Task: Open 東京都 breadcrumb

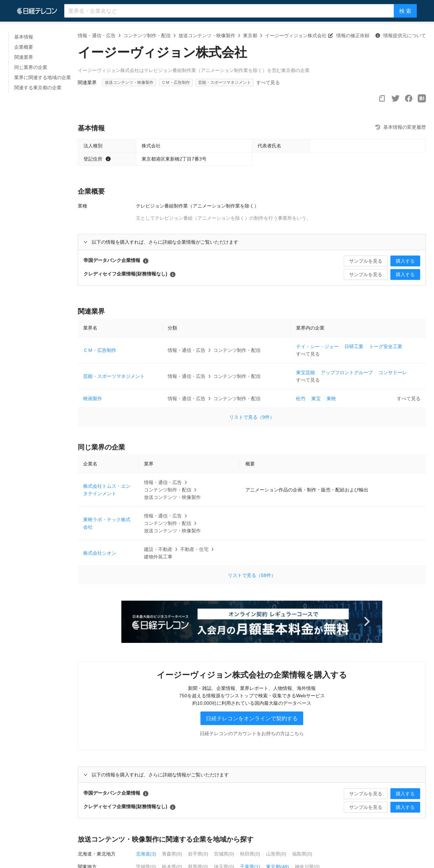Action: [250, 35]
